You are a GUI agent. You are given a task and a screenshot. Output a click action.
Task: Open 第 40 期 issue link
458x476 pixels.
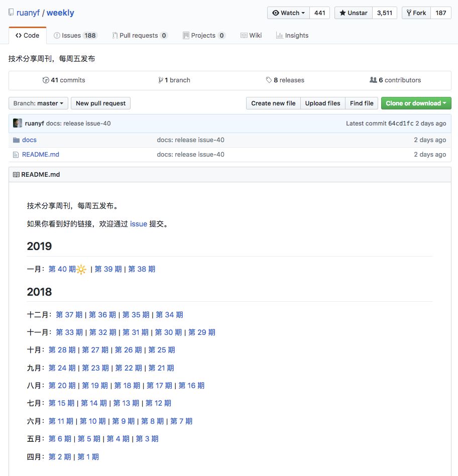(62, 269)
